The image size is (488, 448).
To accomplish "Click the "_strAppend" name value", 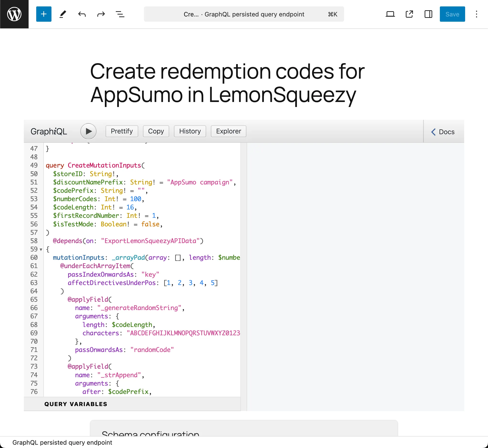I will point(119,375).
